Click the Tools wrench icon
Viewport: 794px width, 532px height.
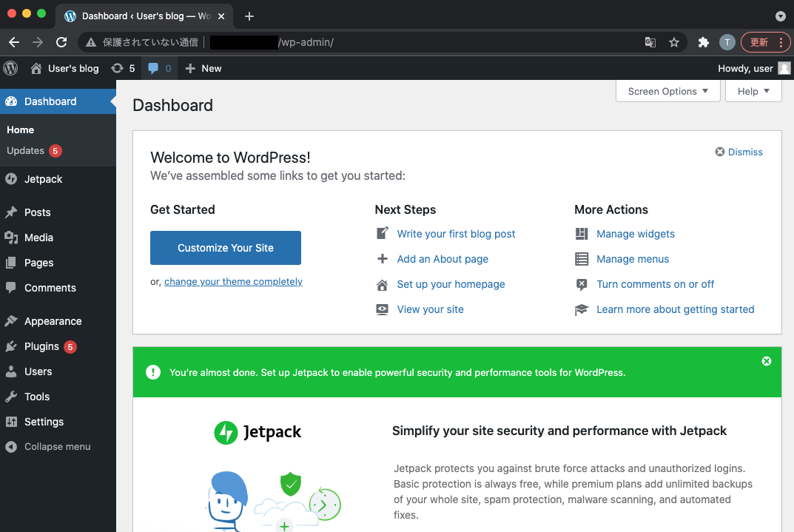click(x=11, y=397)
